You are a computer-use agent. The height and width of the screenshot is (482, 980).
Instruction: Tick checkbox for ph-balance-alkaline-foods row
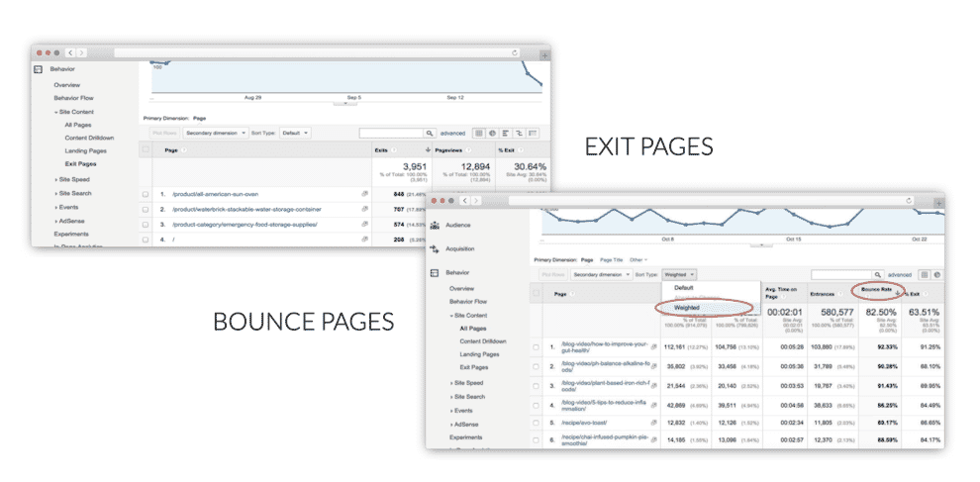pos(536,366)
